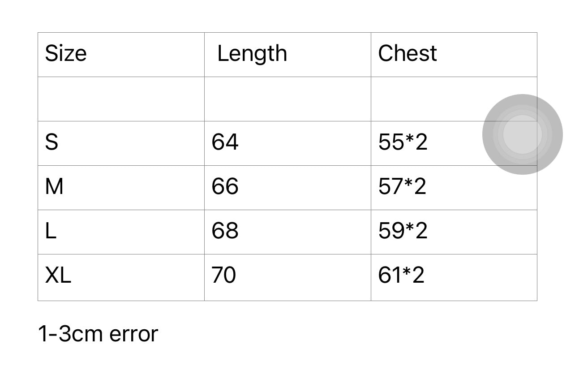Select the length value 66
The height and width of the screenshot is (392, 575).
tap(225, 187)
